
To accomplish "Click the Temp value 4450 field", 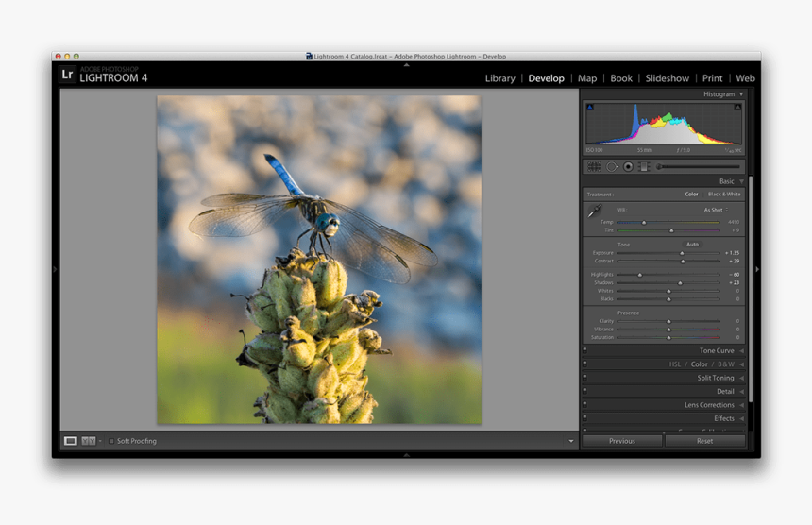I will [734, 222].
